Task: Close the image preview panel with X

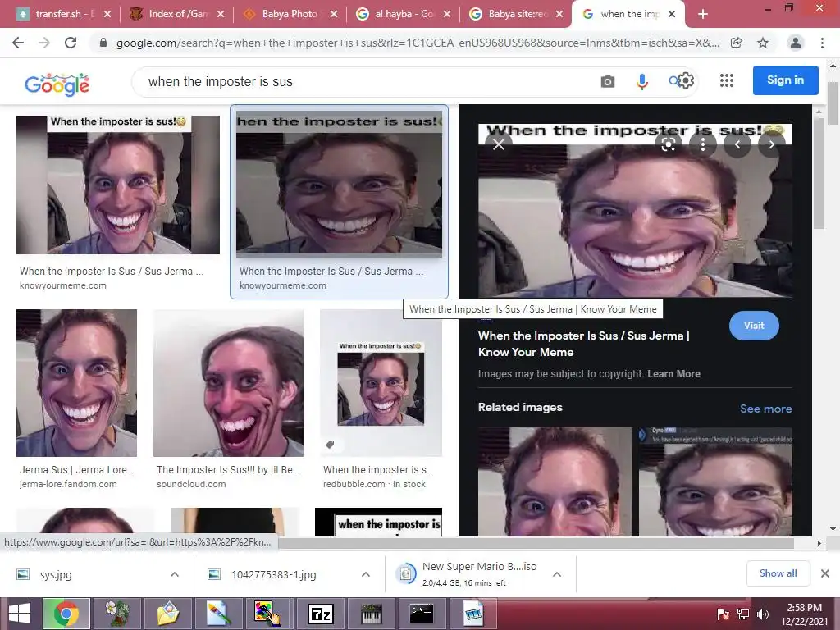Action: pos(499,144)
